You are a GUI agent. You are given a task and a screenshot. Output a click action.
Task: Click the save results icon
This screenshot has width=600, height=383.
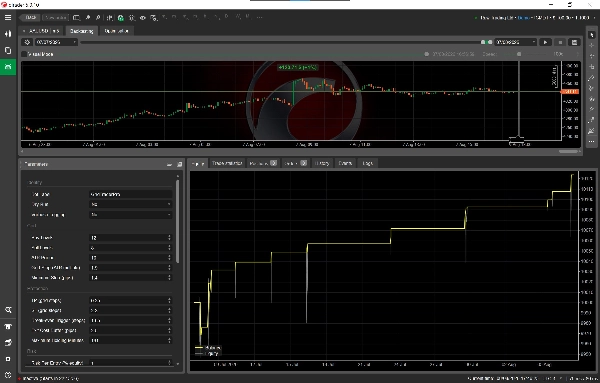574,42
